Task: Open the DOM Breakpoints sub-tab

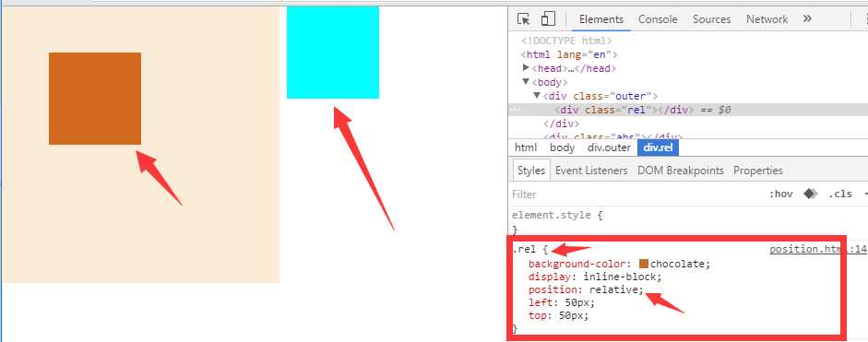Action: (681, 171)
